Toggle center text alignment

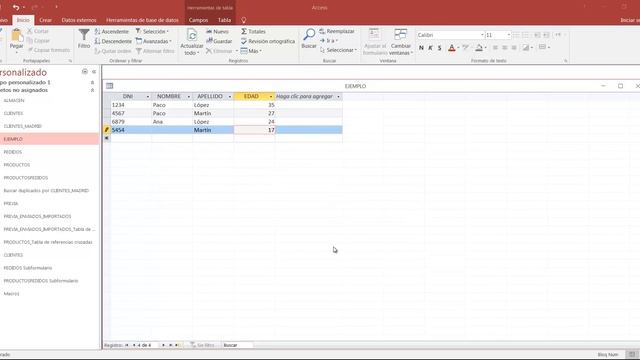pyautogui.click(x=504, y=48)
